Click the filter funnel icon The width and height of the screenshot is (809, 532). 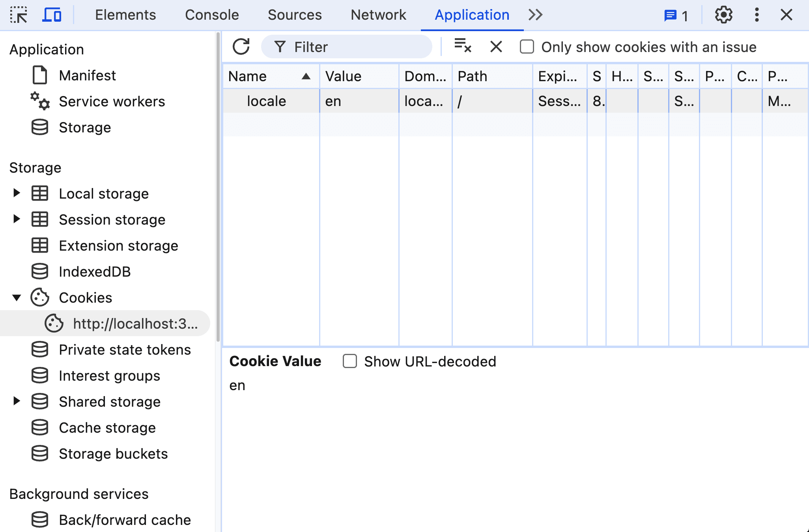(279, 47)
